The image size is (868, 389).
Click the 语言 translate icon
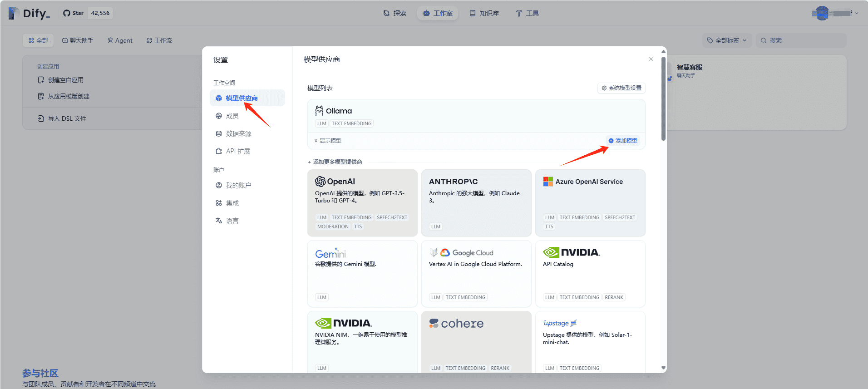point(219,221)
